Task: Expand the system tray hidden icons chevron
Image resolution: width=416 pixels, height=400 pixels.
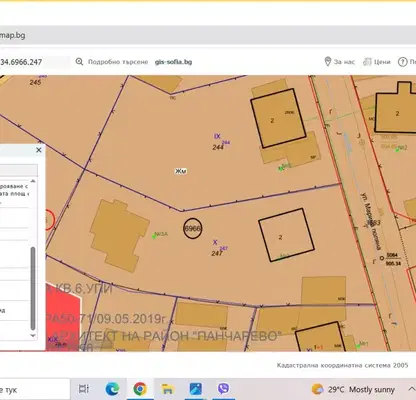Action: (411, 389)
